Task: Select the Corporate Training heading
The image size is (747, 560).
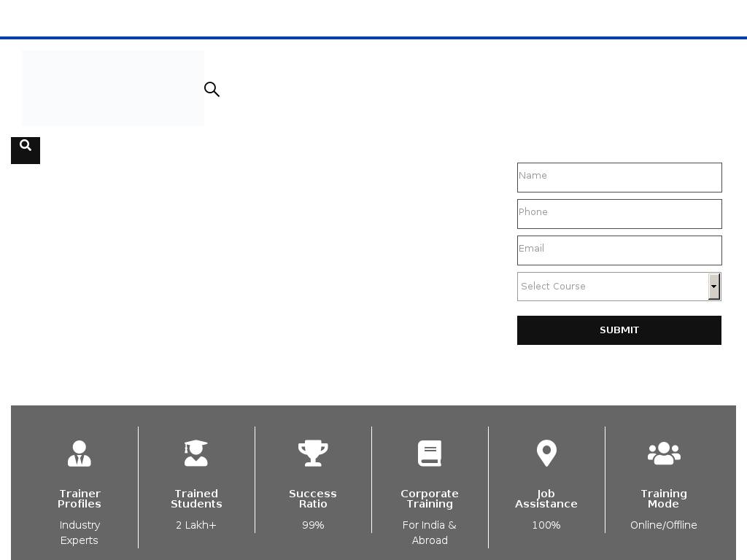Action: pos(430,499)
